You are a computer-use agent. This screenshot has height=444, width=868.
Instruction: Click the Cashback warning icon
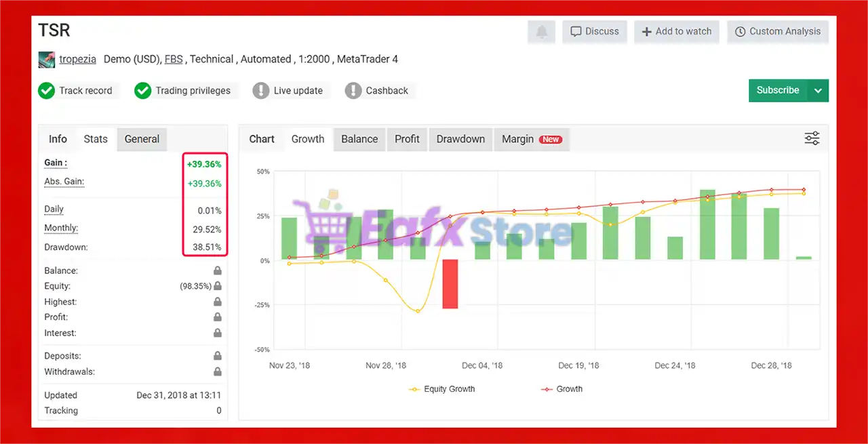pyautogui.click(x=353, y=91)
